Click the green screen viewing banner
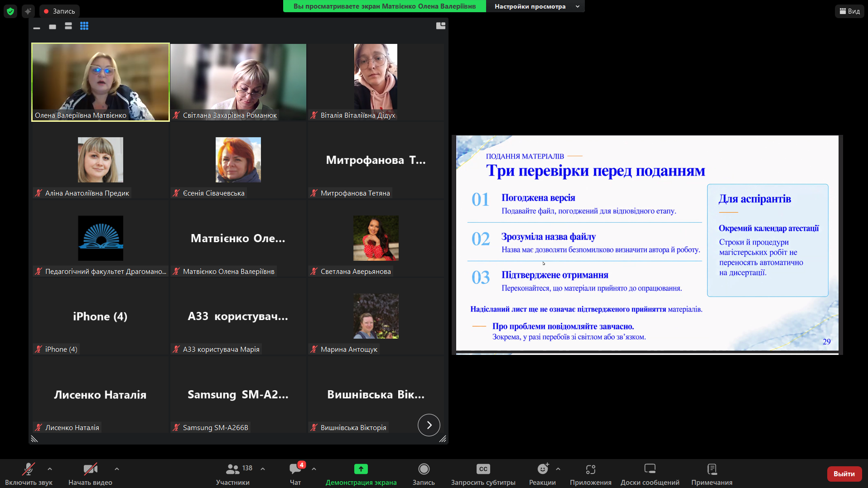The width and height of the screenshot is (868, 488). [x=385, y=6]
